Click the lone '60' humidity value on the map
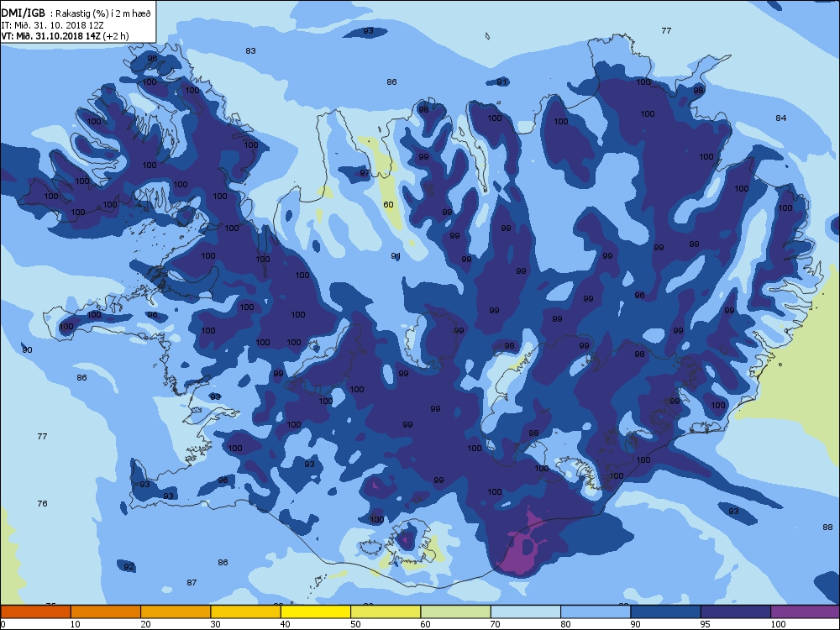Screen dimensions: 840x630 point(388,205)
